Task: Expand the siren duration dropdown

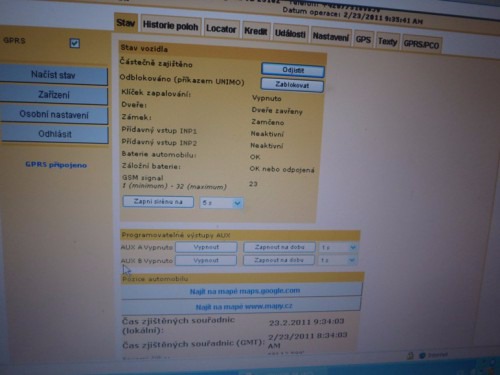Action: 221,203
